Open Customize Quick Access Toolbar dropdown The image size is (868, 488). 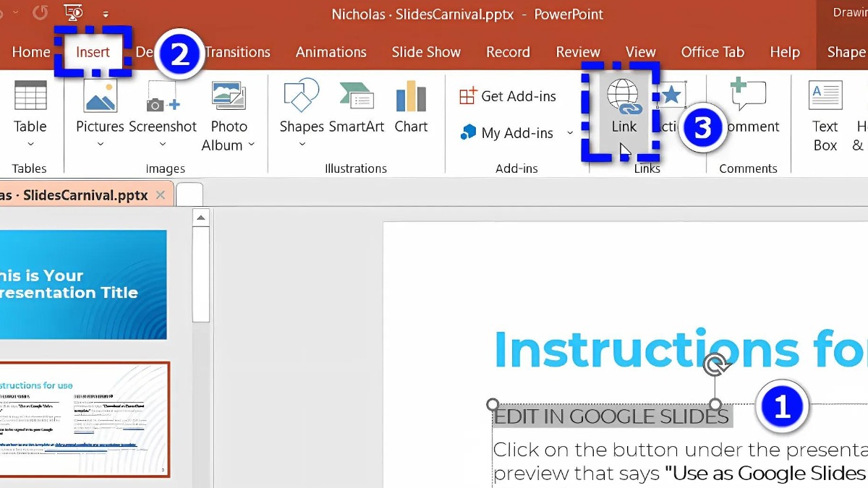pos(106,14)
